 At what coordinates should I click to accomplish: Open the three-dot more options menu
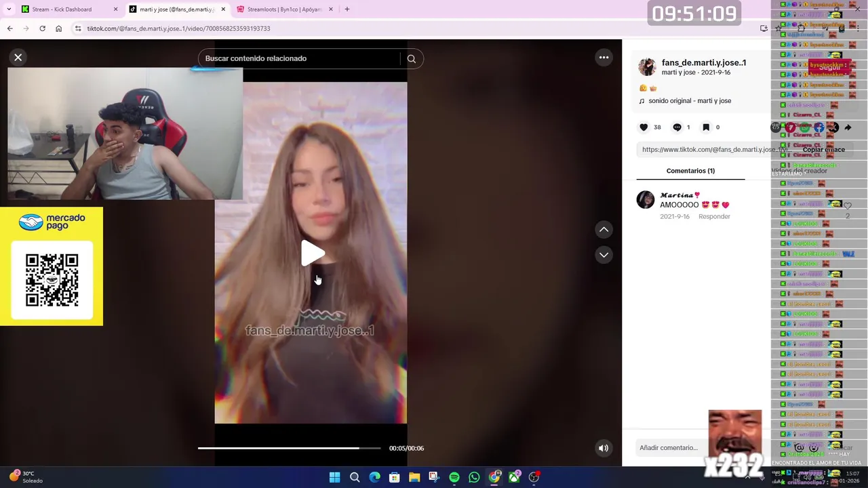pos(604,58)
